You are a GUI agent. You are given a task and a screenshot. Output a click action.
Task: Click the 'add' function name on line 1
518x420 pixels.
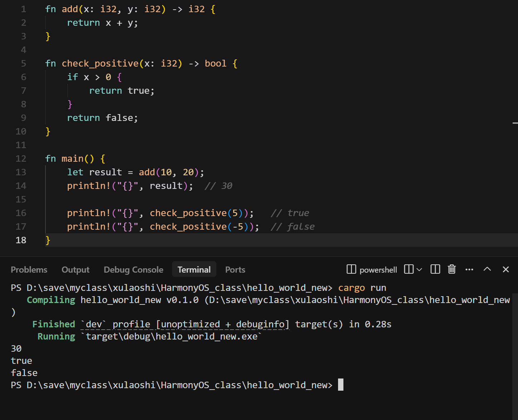click(70, 9)
